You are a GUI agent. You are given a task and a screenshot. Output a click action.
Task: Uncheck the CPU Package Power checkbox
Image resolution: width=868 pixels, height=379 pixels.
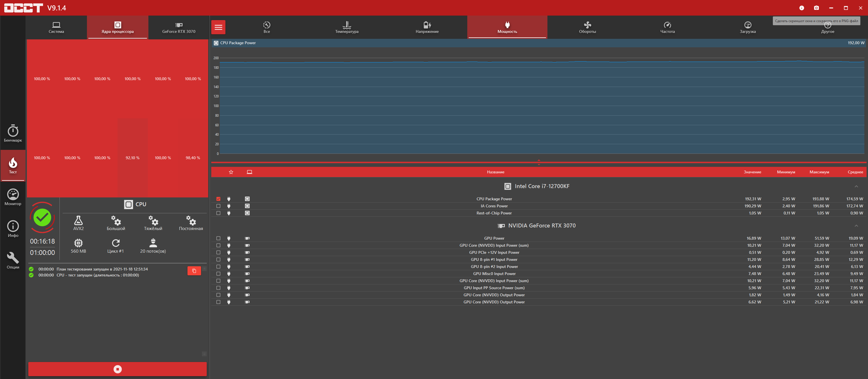218,199
